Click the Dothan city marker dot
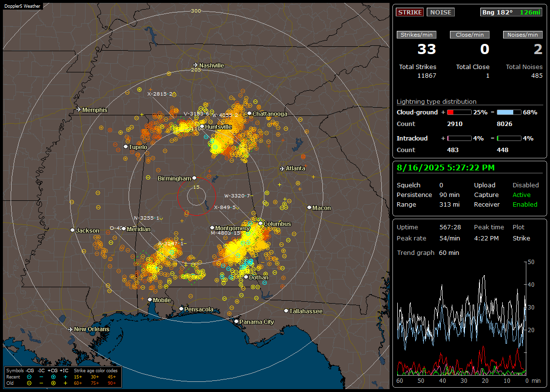Image resolution: width=550 pixels, height=392 pixels. 246,277
